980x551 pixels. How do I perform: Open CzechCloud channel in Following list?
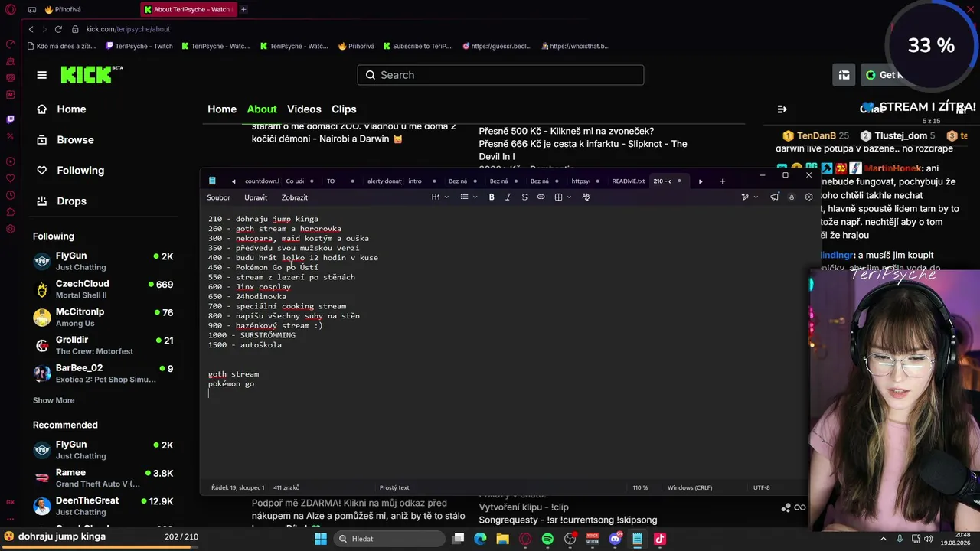(x=103, y=289)
